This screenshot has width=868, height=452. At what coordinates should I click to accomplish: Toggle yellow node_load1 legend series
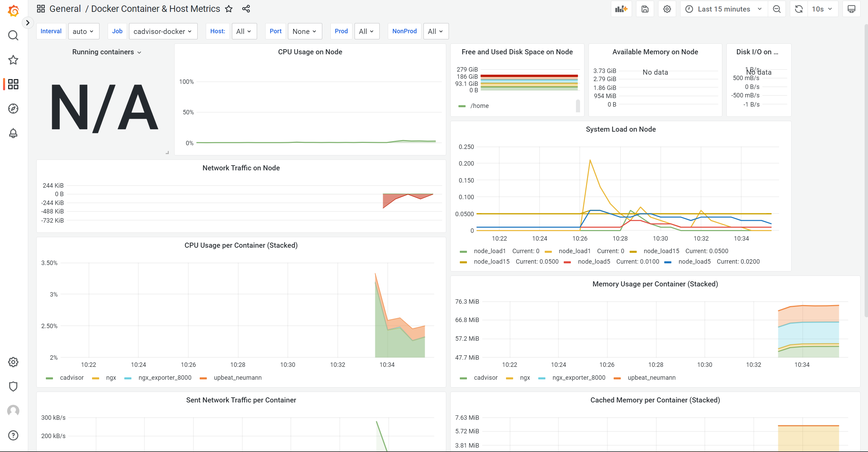pos(575,251)
